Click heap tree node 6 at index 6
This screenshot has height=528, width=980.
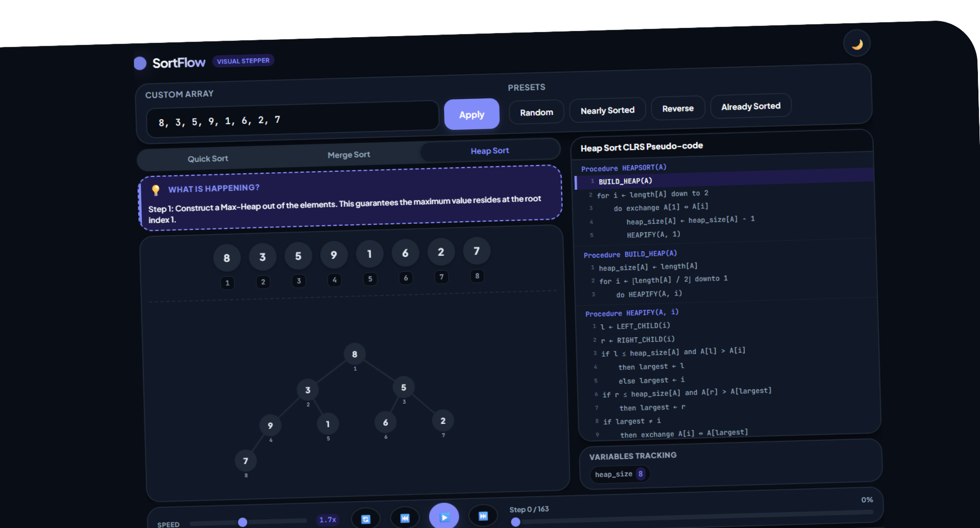click(x=385, y=422)
